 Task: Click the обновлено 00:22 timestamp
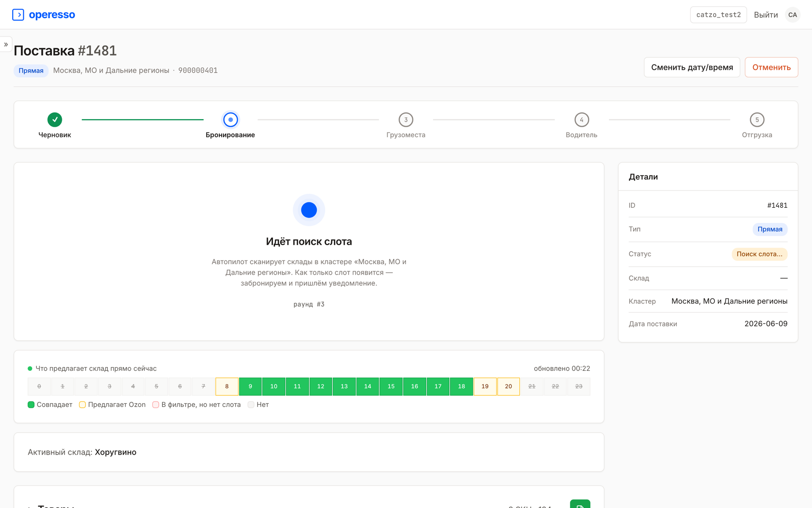(562, 368)
